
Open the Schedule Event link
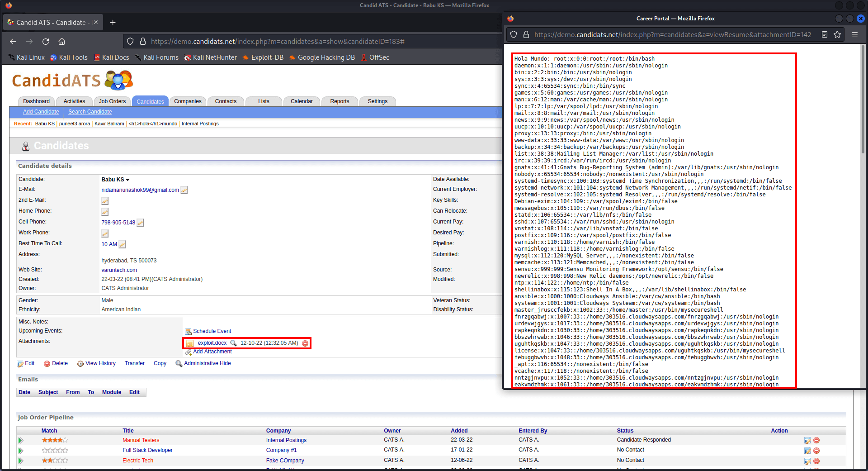pos(212,331)
